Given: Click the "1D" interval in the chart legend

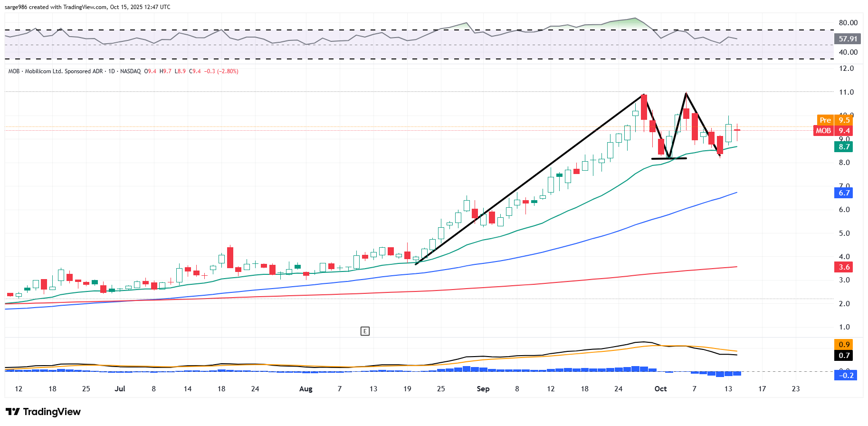Looking at the screenshot, I should 112,71.
